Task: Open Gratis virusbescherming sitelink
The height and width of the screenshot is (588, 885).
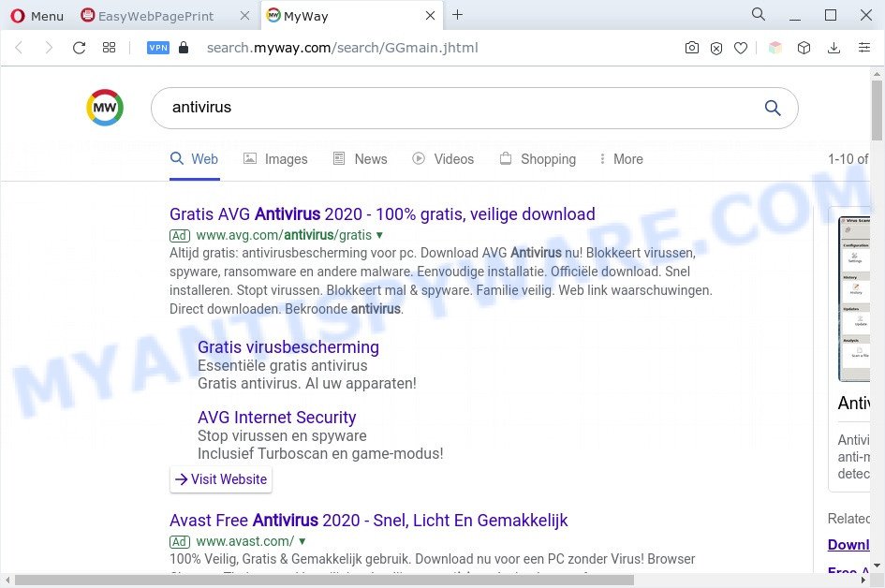Action: (x=288, y=347)
